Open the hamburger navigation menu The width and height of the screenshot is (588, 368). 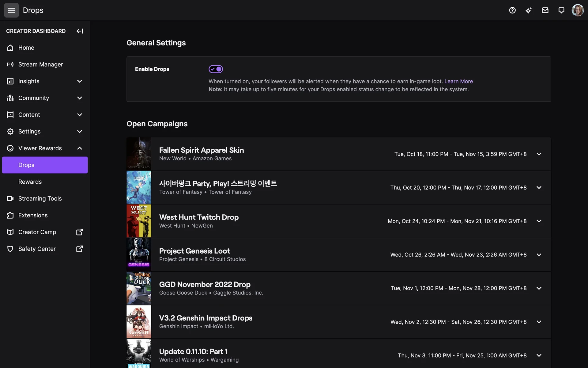tap(11, 10)
